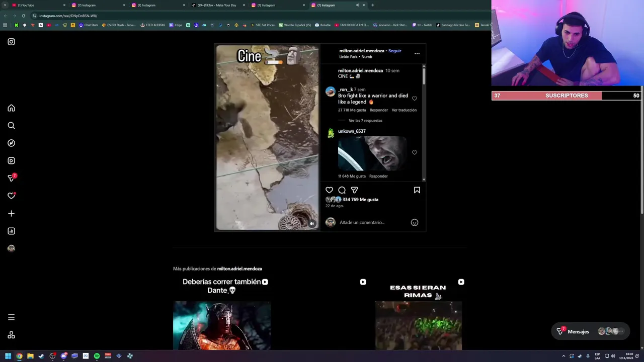Open the Reels icon in sidebar
The width and height of the screenshot is (644, 362).
(11, 161)
